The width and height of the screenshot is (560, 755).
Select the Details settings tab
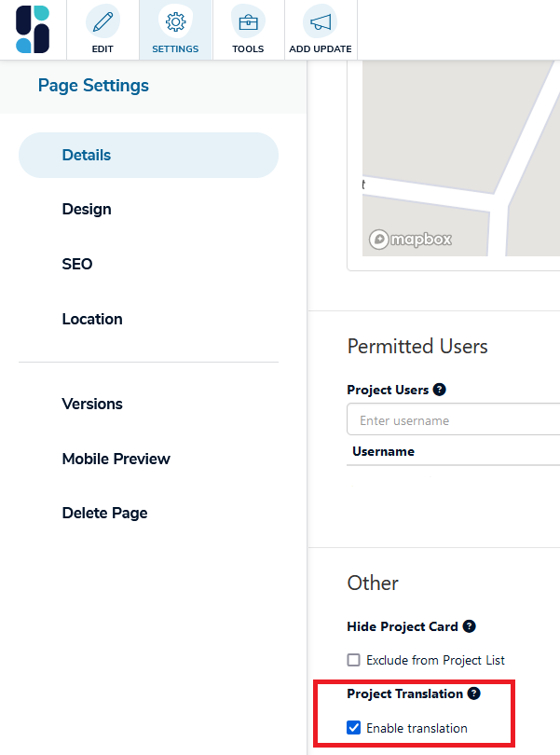(x=87, y=155)
